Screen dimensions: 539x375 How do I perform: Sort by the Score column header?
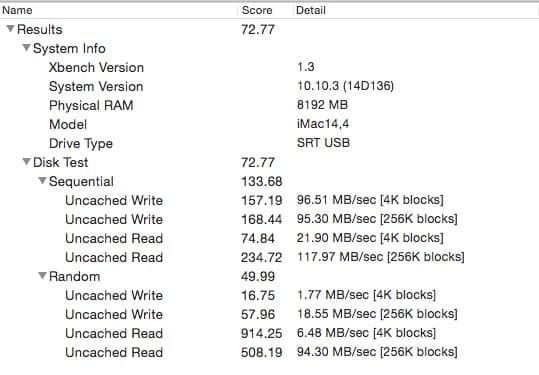(265, 10)
